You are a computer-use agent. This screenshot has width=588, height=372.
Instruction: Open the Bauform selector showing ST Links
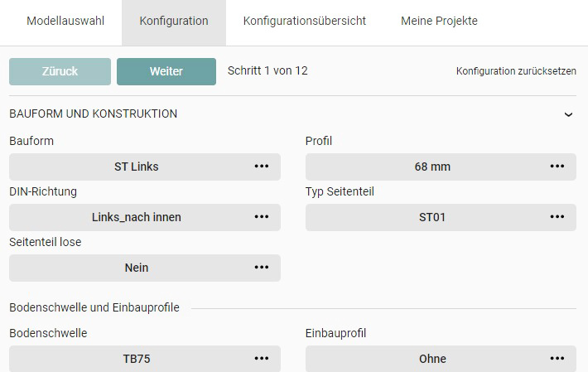click(x=137, y=167)
